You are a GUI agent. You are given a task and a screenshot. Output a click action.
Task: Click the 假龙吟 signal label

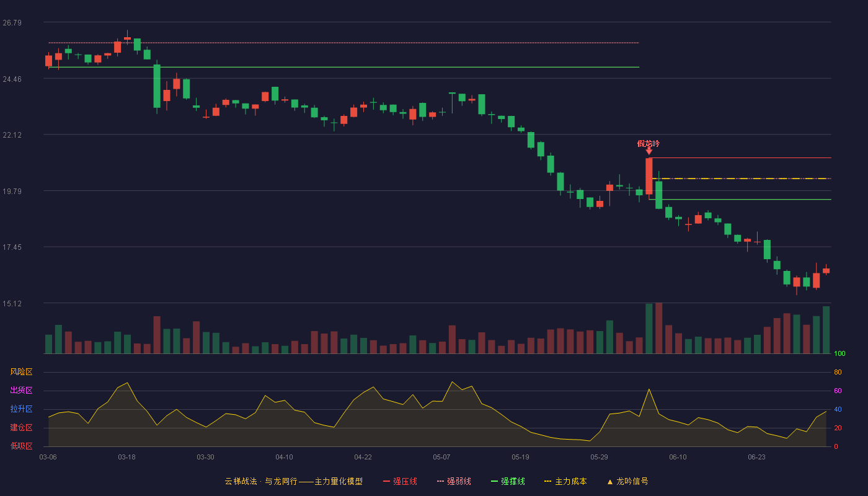(649, 143)
